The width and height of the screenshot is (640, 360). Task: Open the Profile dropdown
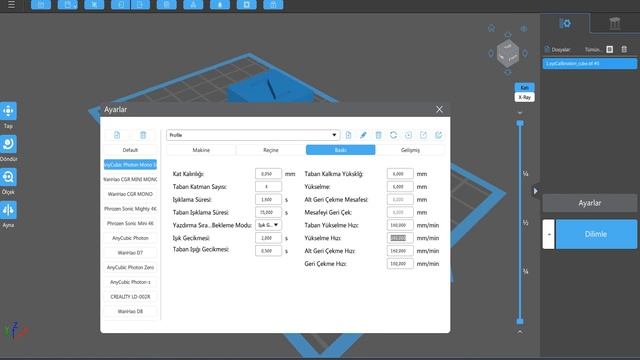[253, 135]
